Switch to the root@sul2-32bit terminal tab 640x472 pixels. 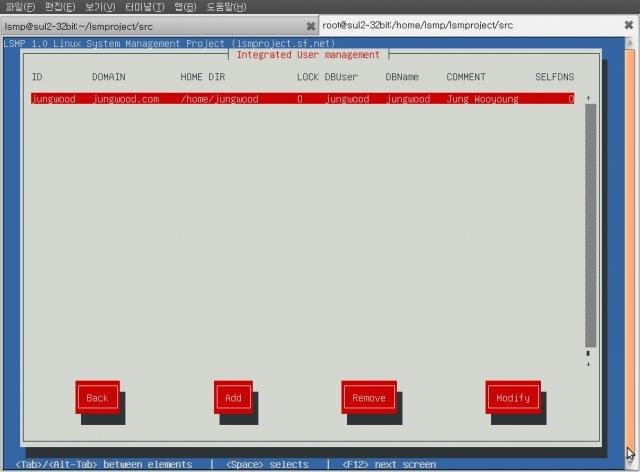[479, 25]
